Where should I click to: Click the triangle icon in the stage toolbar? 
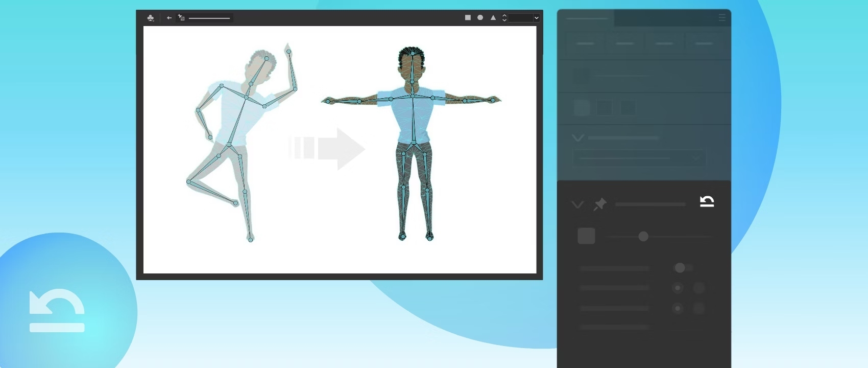coord(493,17)
